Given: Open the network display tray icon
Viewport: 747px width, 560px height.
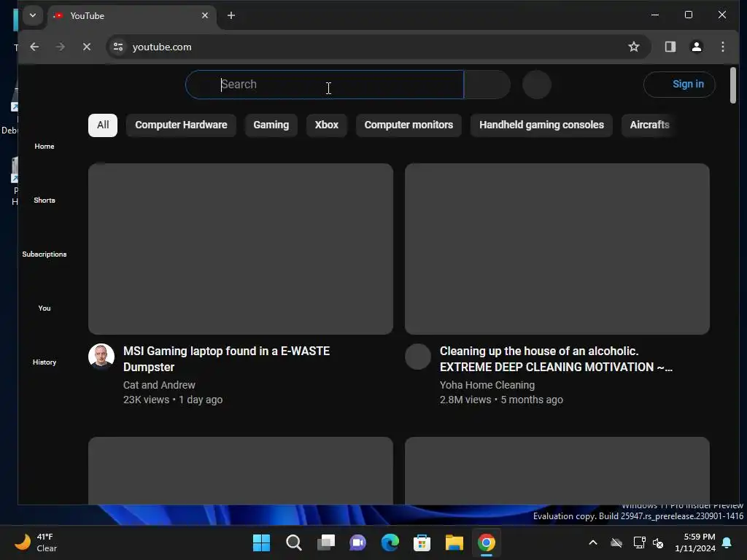Looking at the screenshot, I should 639,542.
